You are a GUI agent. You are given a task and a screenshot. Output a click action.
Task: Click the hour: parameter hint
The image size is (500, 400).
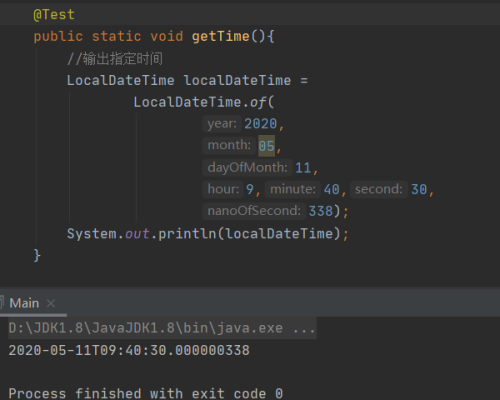[x=223, y=189]
